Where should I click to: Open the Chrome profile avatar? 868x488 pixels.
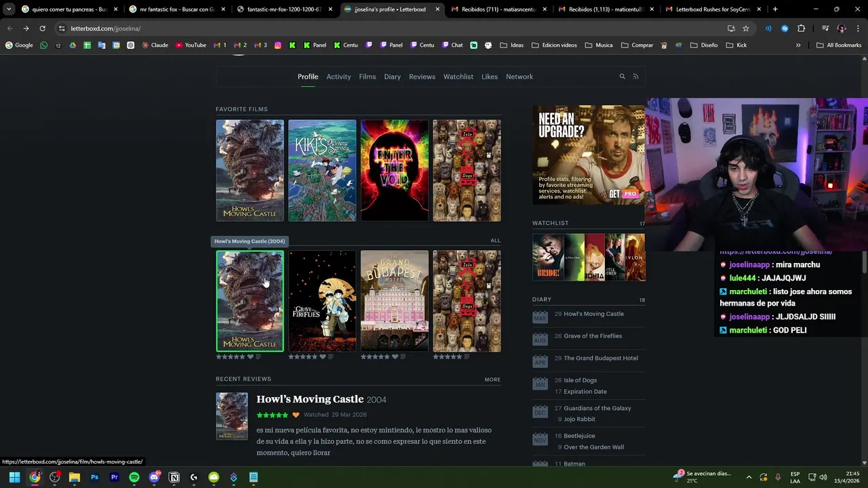click(x=842, y=28)
